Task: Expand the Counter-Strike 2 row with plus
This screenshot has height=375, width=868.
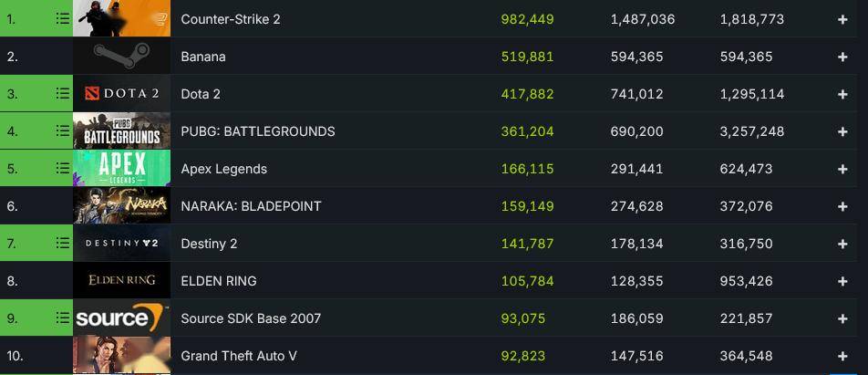Action: coord(842,19)
